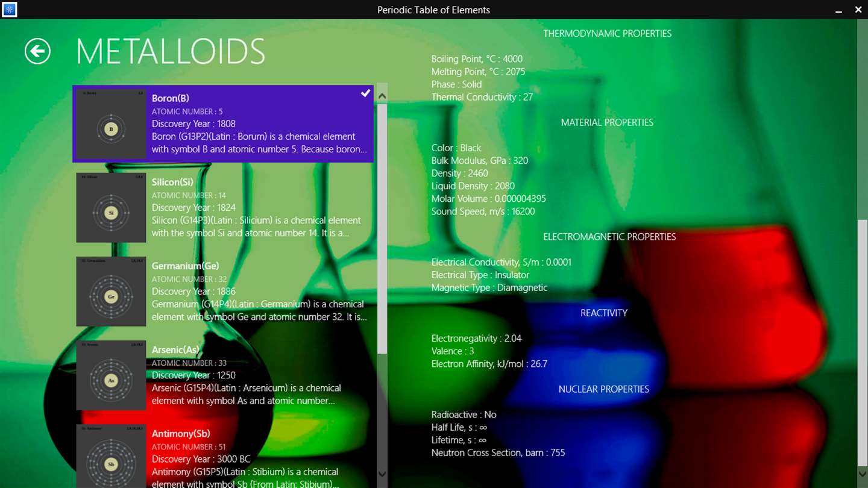Screen dimensions: 868x488
Task: Click Electron Affinity, kJ/mol : 26.7
Action: [489, 363]
